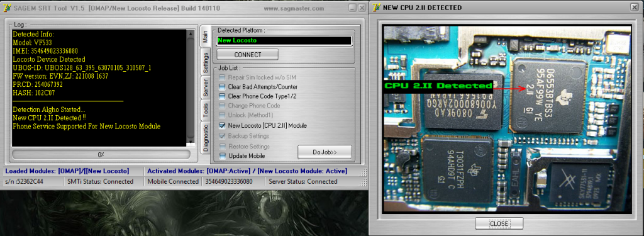This screenshot has height=236, width=644.
Task: Toggle Unlock (Method1) checkbox
Action: pos(222,115)
